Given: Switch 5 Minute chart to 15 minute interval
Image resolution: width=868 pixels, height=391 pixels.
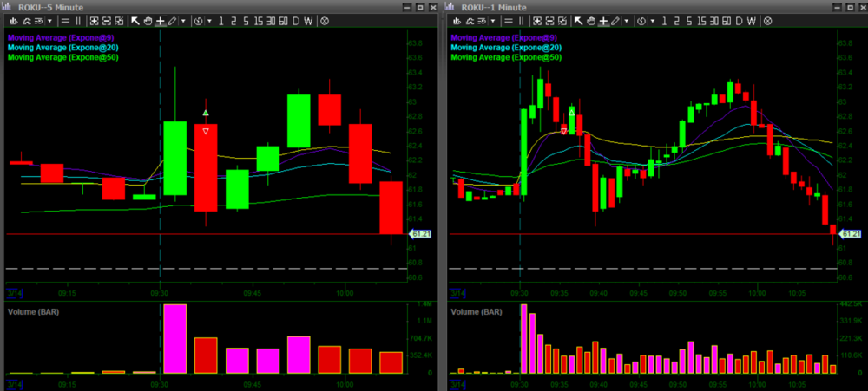Looking at the screenshot, I should click(x=259, y=20).
